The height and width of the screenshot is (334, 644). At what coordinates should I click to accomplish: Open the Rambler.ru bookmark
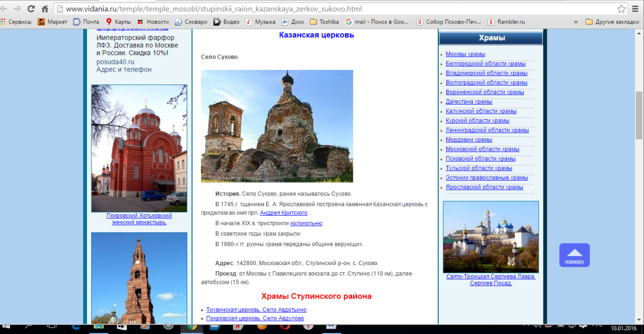point(506,22)
